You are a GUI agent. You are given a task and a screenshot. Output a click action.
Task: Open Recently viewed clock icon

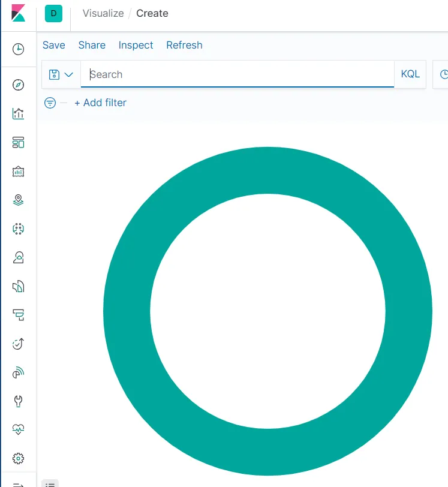click(19, 49)
